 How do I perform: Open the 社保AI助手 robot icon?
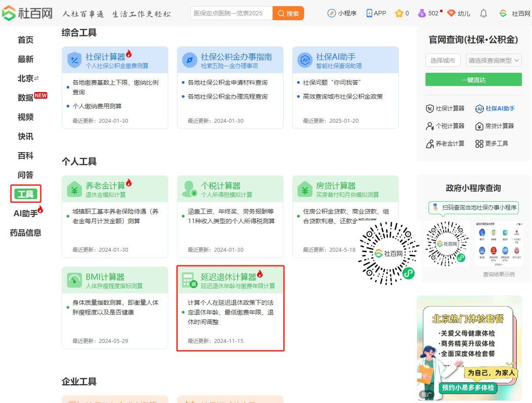(305, 60)
